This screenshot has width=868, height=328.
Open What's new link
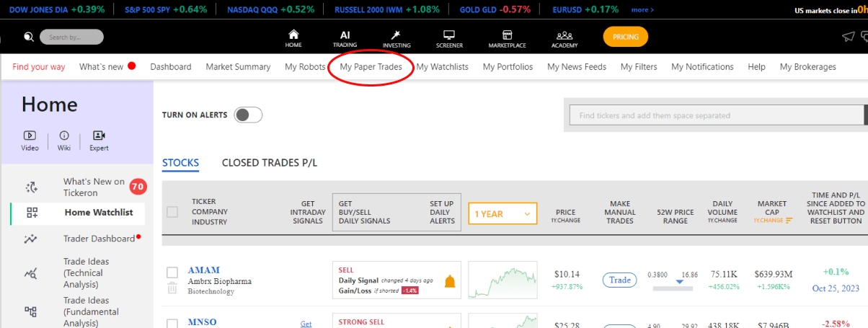(101, 66)
